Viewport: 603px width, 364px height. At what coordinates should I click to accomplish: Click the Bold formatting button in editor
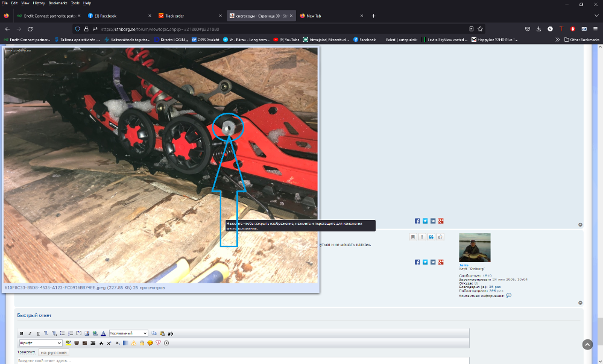(x=22, y=333)
